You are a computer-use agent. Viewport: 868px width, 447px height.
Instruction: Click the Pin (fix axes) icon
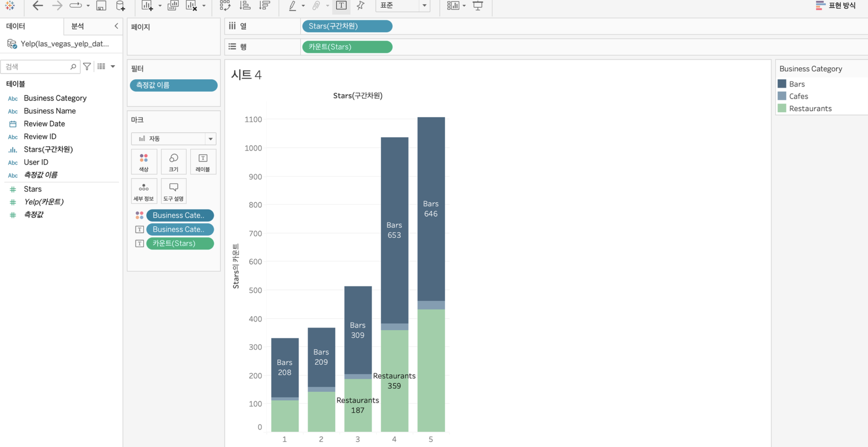[x=360, y=5]
